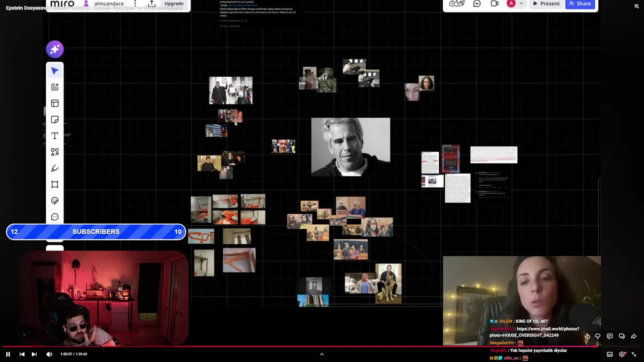Open templates tool in Miro toolbar
644x362 pixels.
(55, 87)
